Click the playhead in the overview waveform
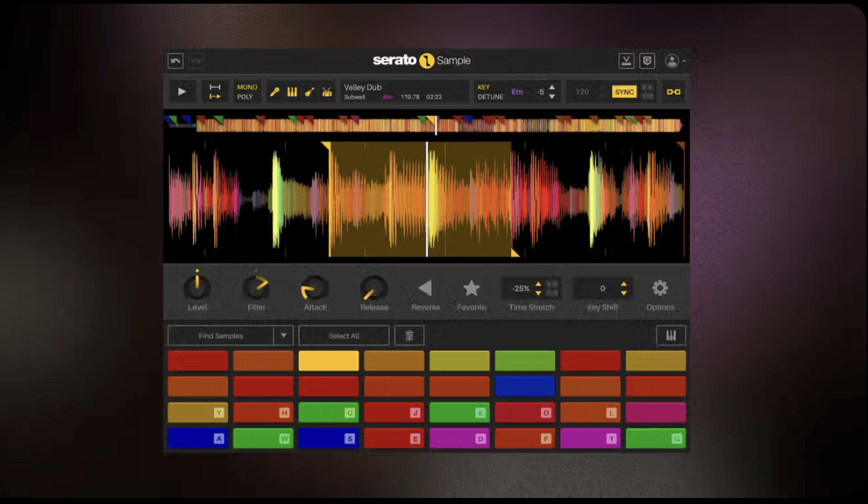 pos(436,125)
